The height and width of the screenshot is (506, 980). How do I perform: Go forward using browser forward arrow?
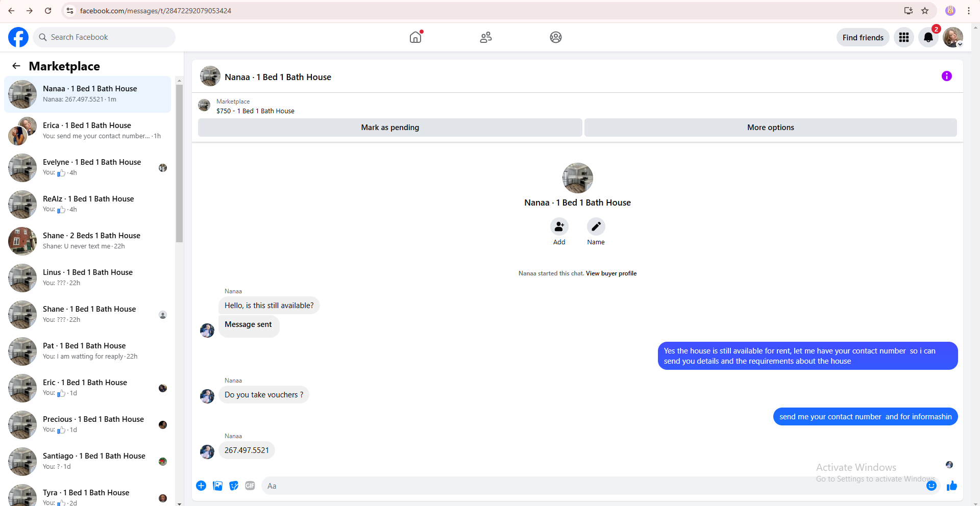[30, 11]
